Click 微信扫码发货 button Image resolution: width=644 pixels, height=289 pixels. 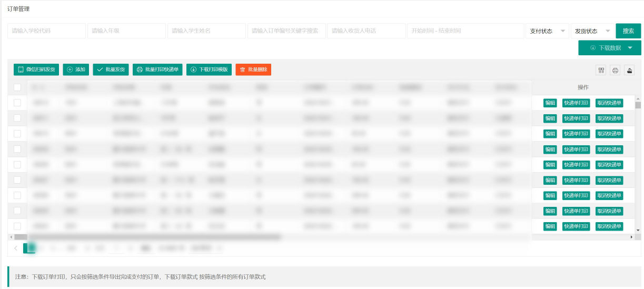36,69
